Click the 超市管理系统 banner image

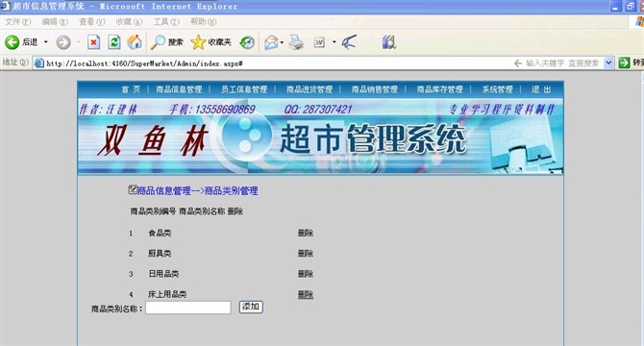coord(320,136)
